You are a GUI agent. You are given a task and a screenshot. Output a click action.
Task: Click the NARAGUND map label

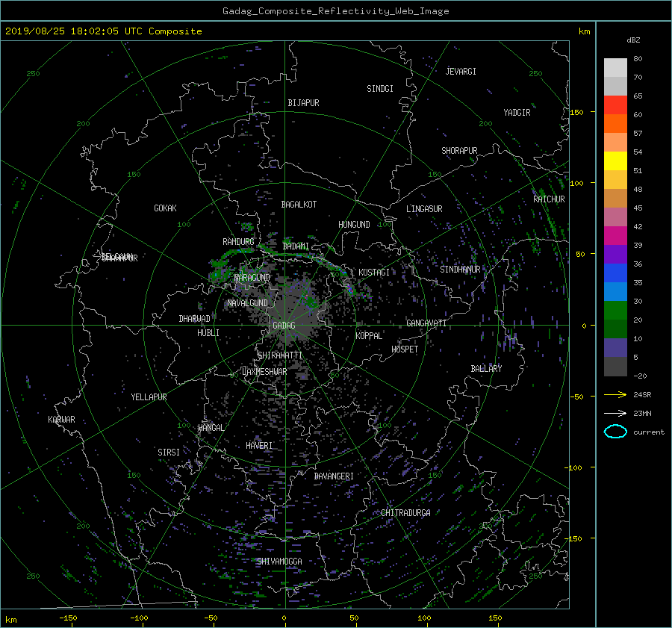(x=252, y=278)
